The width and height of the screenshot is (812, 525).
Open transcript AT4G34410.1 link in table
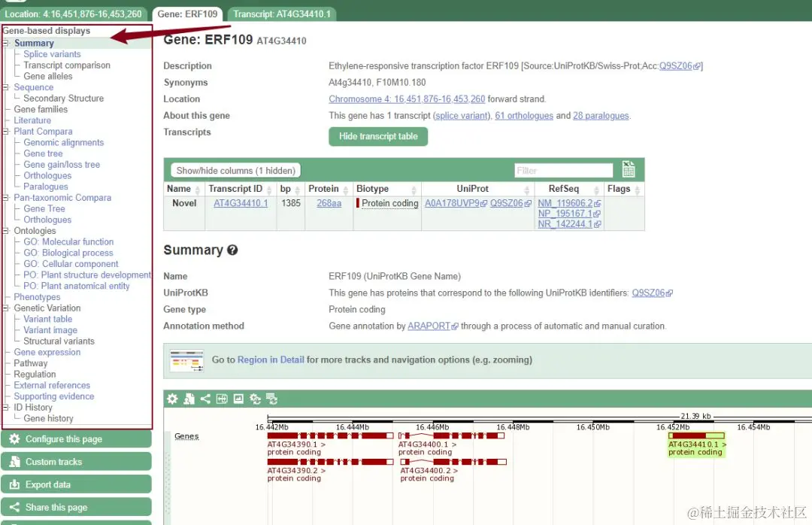[241, 203]
